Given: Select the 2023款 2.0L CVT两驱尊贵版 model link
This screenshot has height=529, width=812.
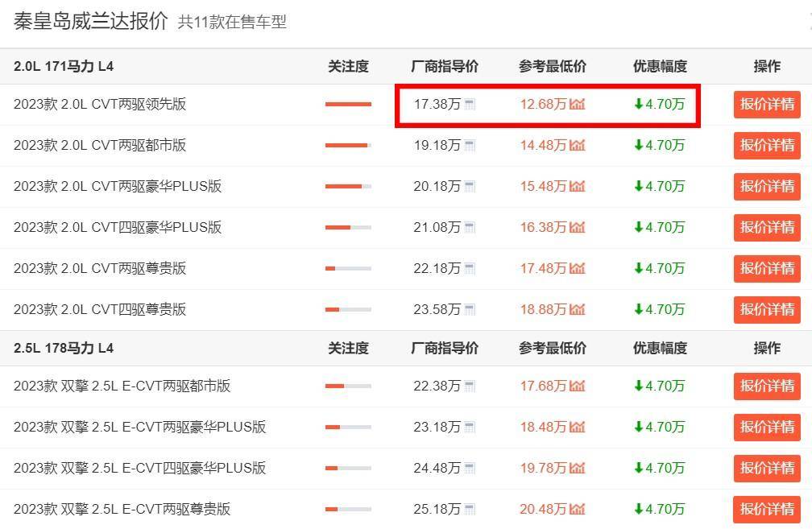Looking at the screenshot, I should coord(100,269).
